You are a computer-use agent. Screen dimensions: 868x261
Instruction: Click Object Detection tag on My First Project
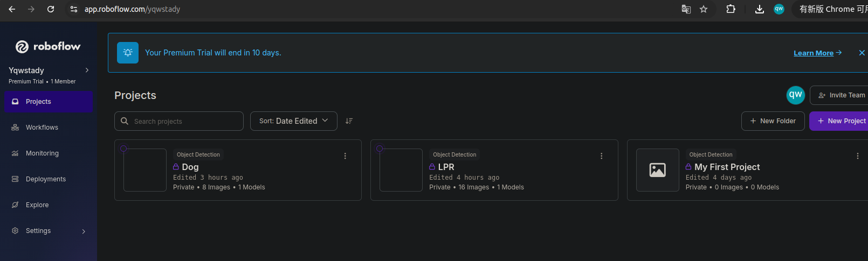tap(711, 154)
